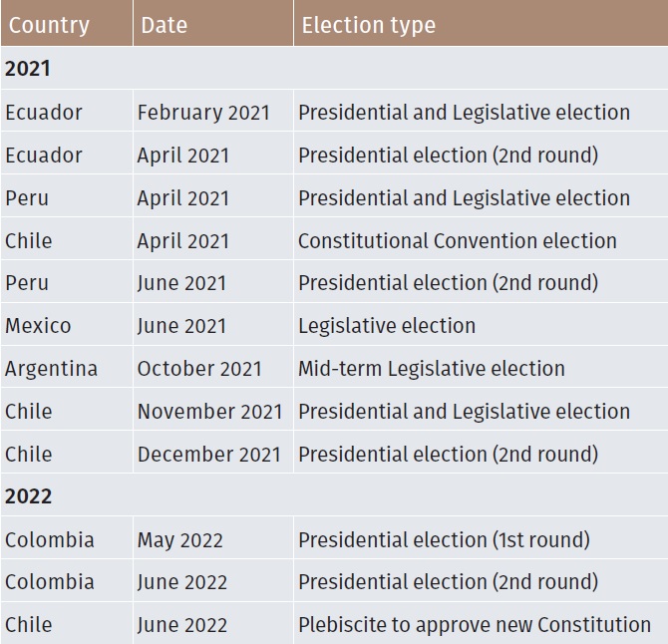Screen dimensions: 668x644
Task: Click Peru in the April 2021 row
Action: point(67,196)
